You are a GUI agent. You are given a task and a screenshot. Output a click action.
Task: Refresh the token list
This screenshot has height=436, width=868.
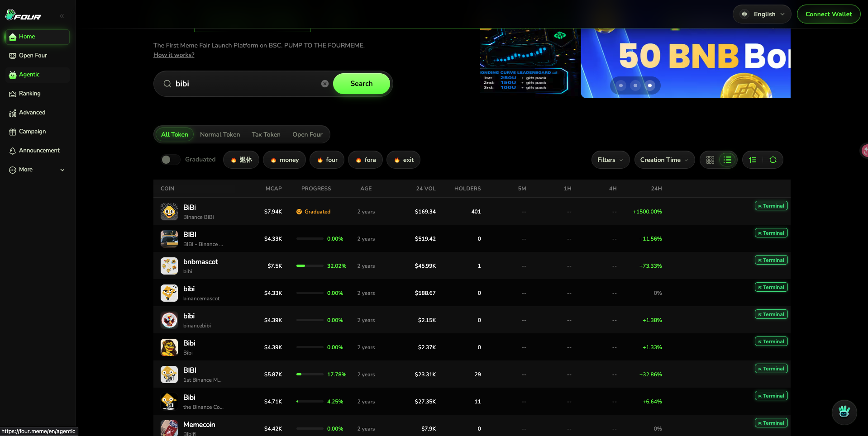tap(773, 160)
